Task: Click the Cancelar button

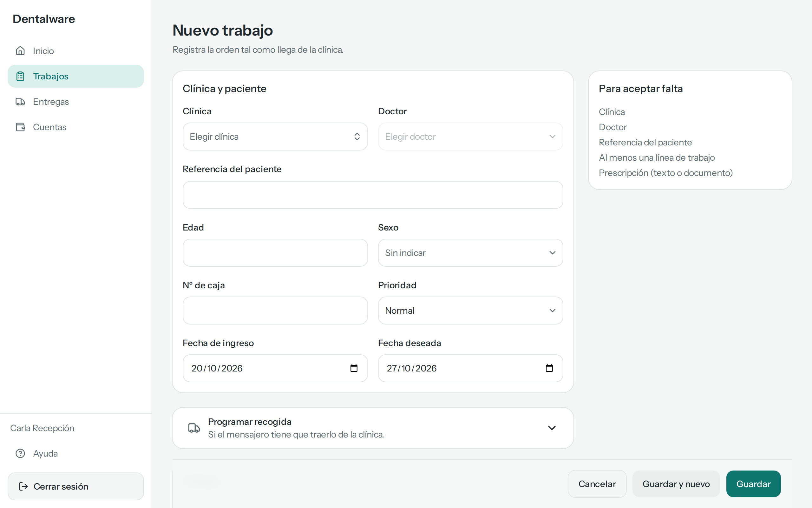Action: [x=597, y=484]
